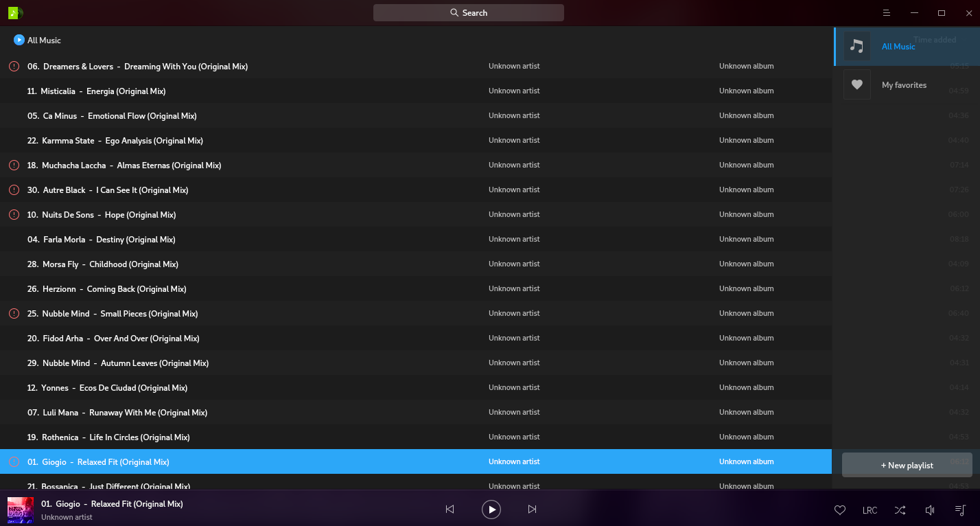980x526 pixels.
Task: Click warning icon beside Dreamers & Lovers track
Action: click(x=14, y=67)
